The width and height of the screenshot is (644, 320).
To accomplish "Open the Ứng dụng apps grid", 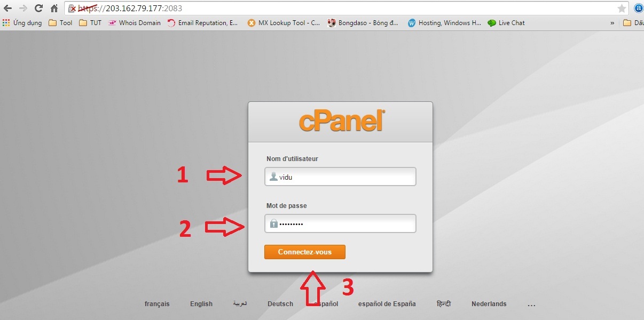I will point(22,23).
